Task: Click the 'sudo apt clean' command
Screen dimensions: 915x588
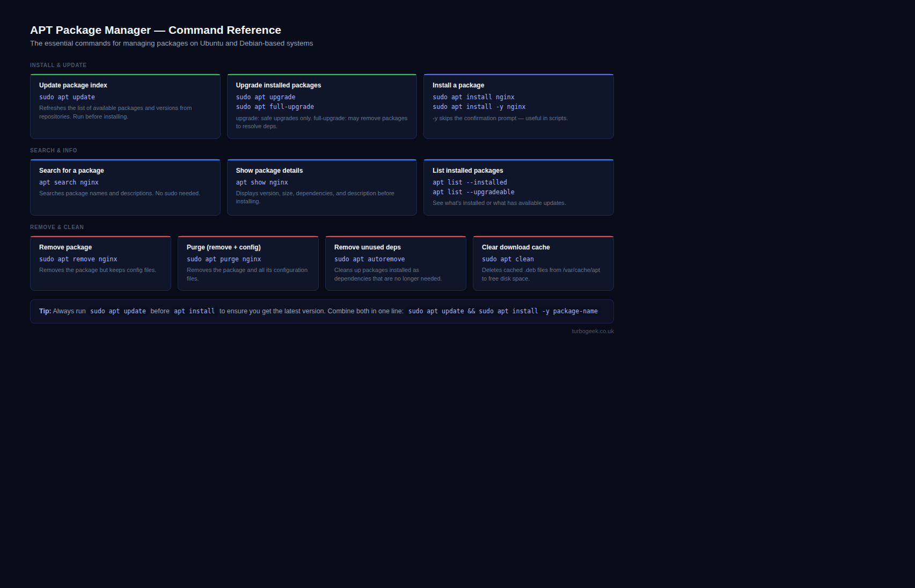Action: [508, 259]
